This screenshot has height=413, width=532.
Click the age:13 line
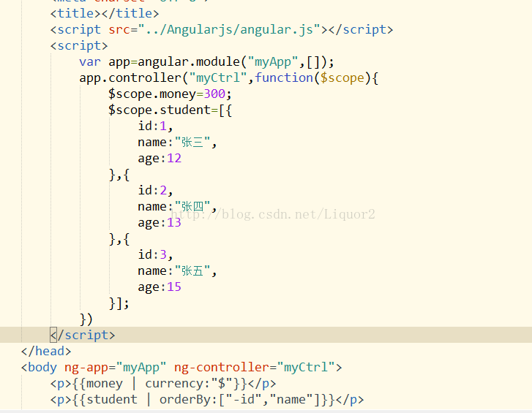coord(160,223)
